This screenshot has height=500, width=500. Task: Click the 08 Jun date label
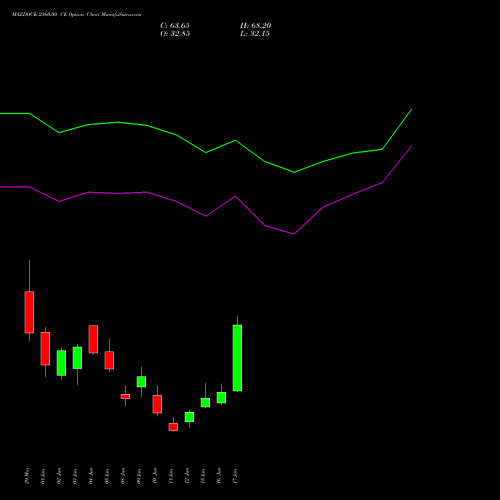pos(123,476)
